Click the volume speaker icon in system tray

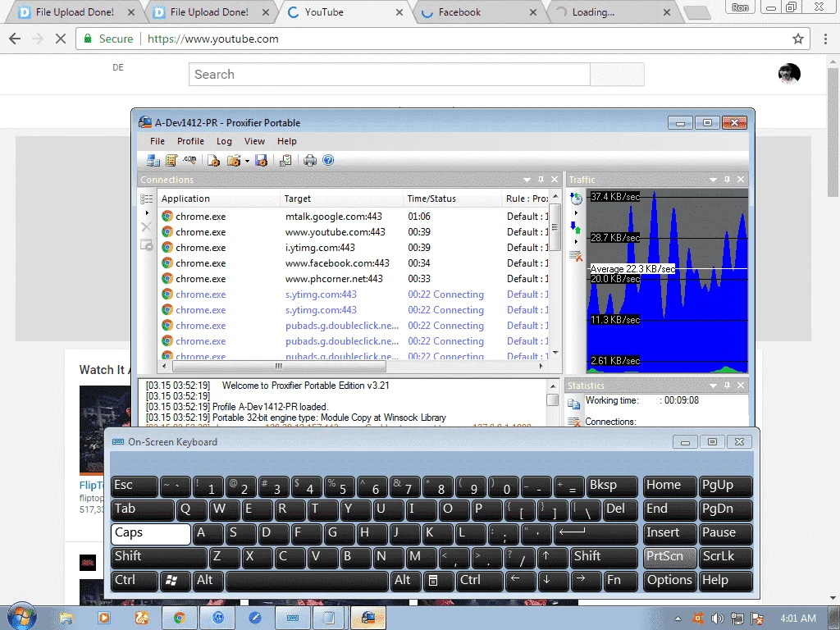coord(717,619)
